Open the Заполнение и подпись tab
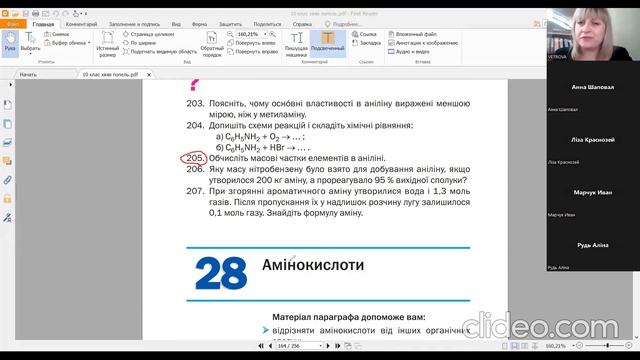This screenshot has width=640, height=360. (134, 24)
